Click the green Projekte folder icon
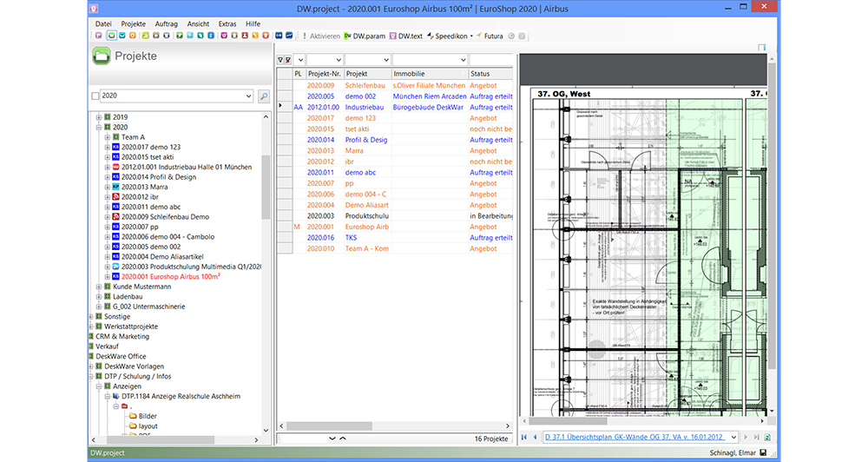The image size is (868, 462). pyautogui.click(x=102, y=56)
